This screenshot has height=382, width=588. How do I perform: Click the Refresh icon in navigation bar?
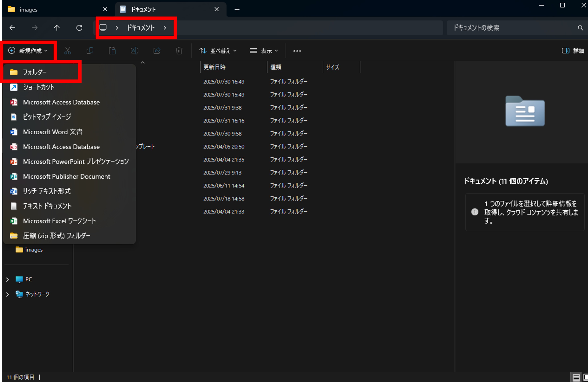[x=79, y=28]
